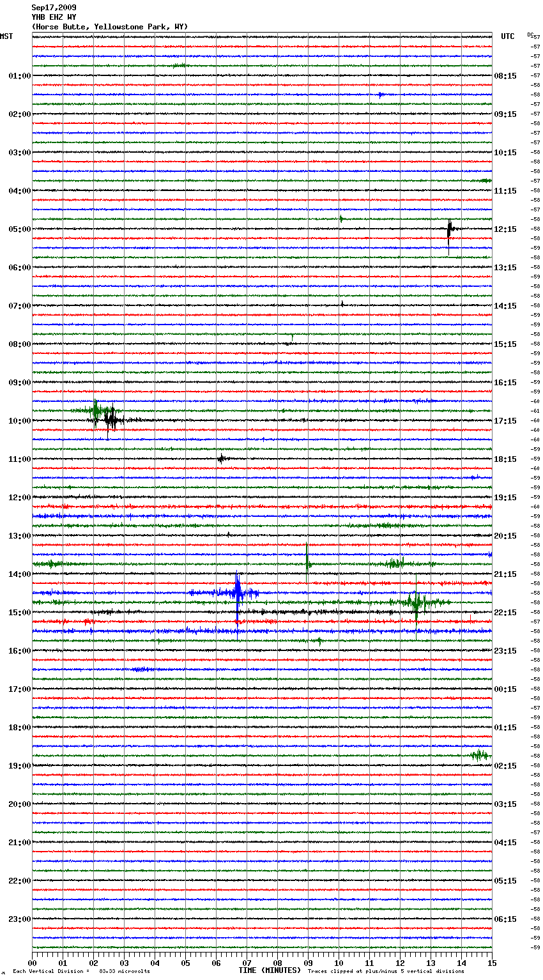Click the 21:15 UTC time label
The height and width of the screenshot is (980, 543).
coord(505,574)
